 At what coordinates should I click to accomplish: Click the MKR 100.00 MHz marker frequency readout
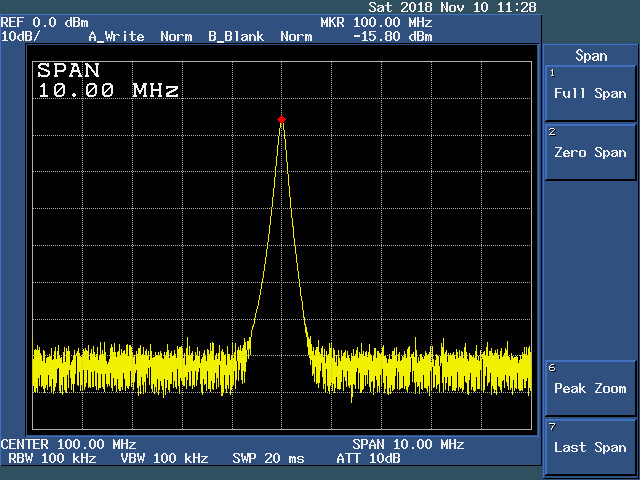[x=376, y=22]
